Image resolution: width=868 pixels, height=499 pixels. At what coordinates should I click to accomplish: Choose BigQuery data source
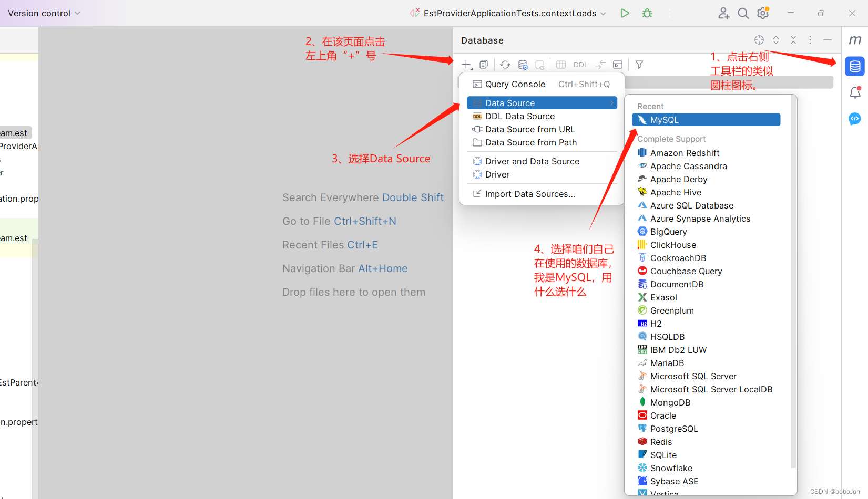click(x=706, y=232)
